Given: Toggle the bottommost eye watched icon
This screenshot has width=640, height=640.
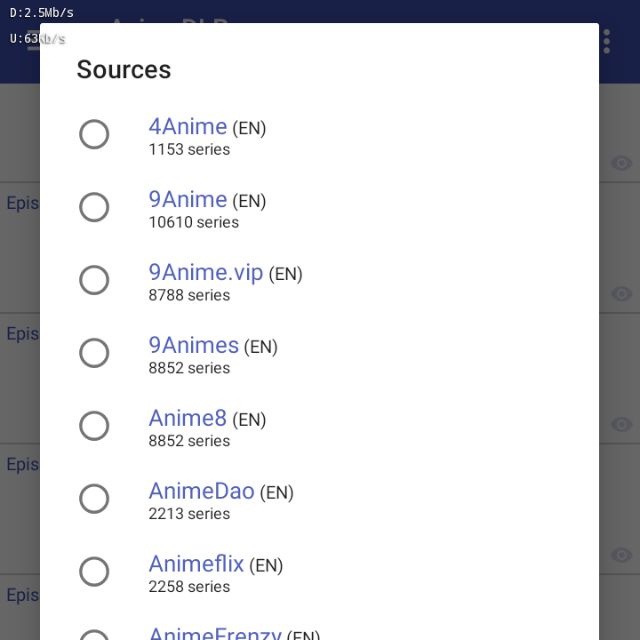Looking at the screenshot, I should coord(621,555).
